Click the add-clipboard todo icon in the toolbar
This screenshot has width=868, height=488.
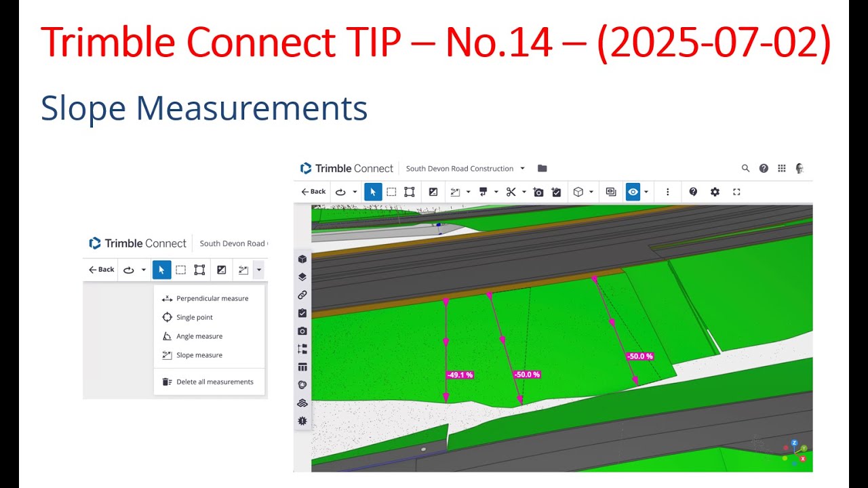click(x=557, y=192)
